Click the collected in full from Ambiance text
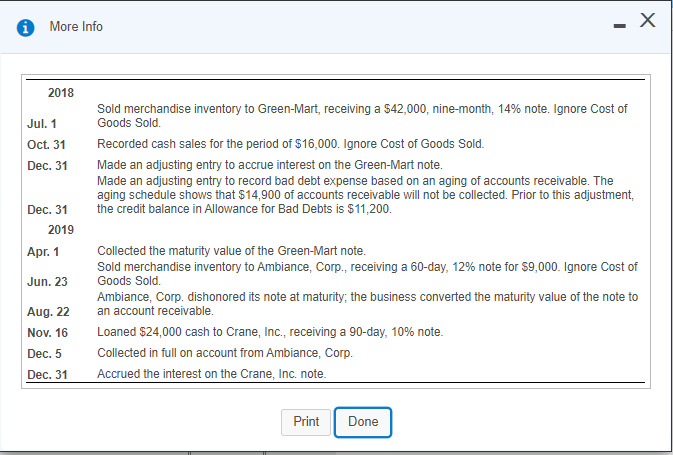The width and height of the screenshot is (673, 455). (225, 353)
